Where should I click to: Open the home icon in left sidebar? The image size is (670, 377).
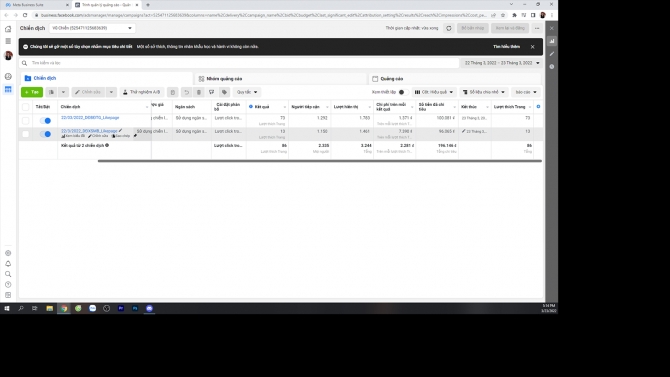pyautogui.click(x=8, y=29)
